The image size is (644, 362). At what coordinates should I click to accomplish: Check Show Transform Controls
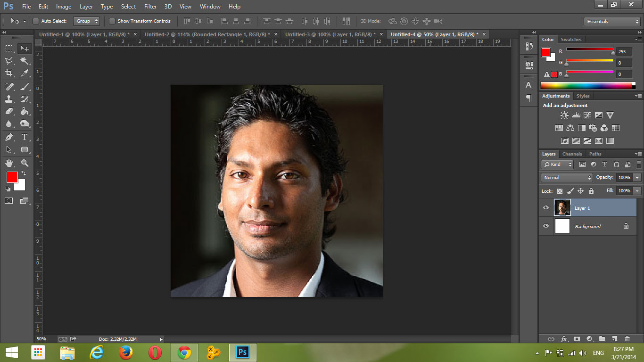click(x=112, y=21)
